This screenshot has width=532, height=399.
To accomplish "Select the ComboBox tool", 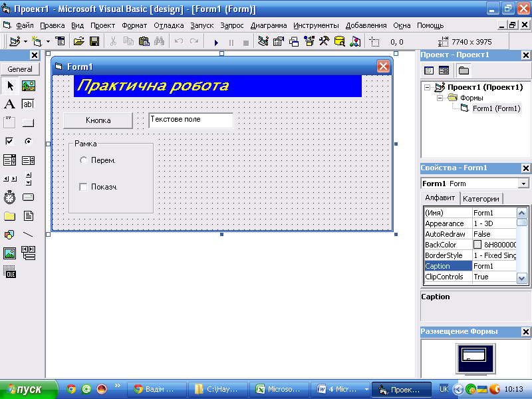I will click(10, 160).
